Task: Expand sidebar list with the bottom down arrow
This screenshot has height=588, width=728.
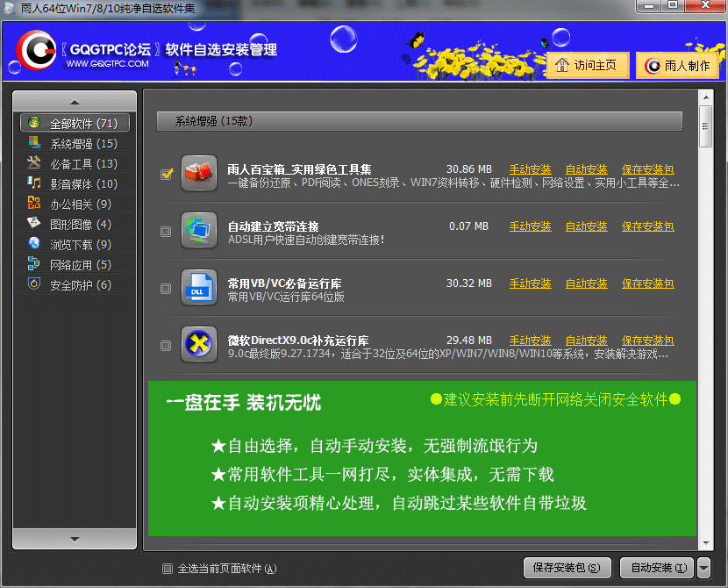Action: (x=75, y=539)
